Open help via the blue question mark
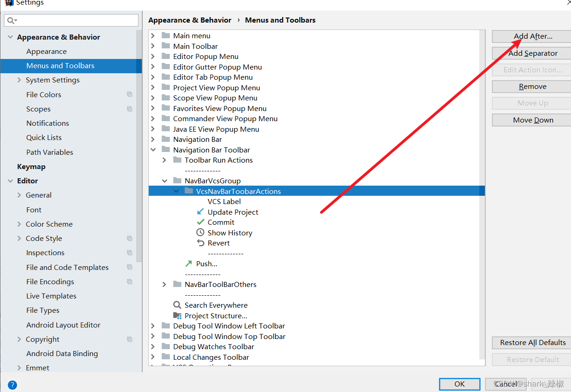Viewport: 571px width, 392px height. click(12, 385)
